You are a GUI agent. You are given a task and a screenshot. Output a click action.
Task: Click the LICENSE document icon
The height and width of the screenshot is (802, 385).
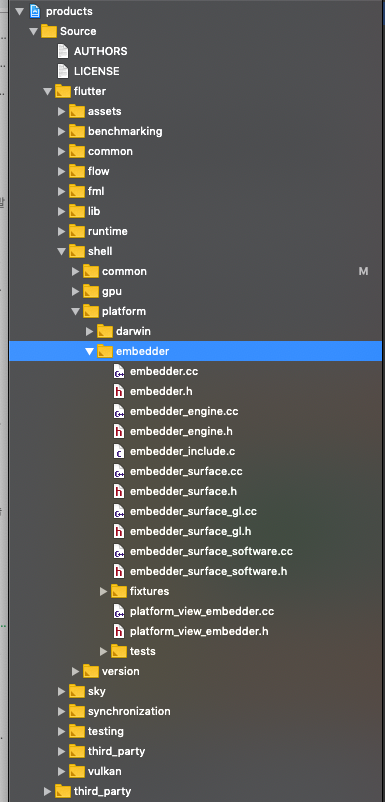tap(62, 71)
